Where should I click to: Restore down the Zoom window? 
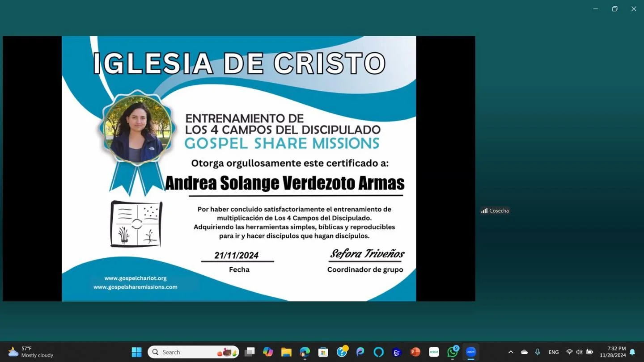point(614,9)
